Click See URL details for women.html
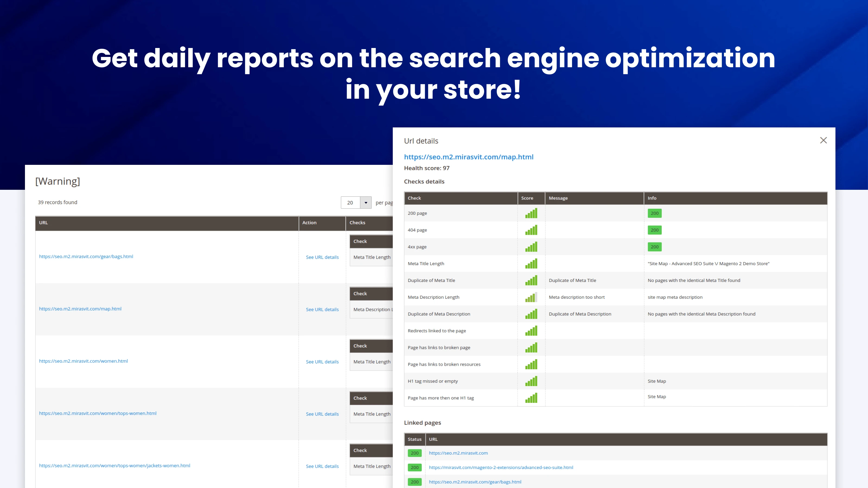868x488 pixels. tap(322, 361)
